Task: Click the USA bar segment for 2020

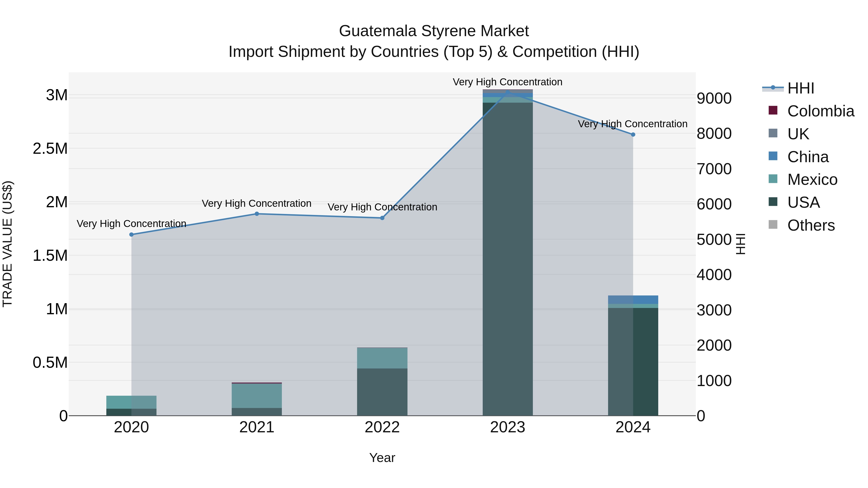Action: pos(131,412)
